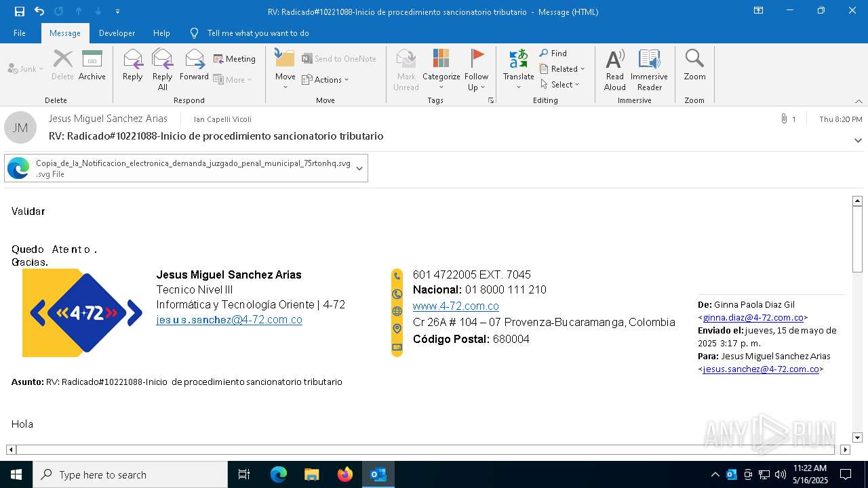Delete the message
The width and height of the screenshot is (868, 488).
tap(62, 66)
